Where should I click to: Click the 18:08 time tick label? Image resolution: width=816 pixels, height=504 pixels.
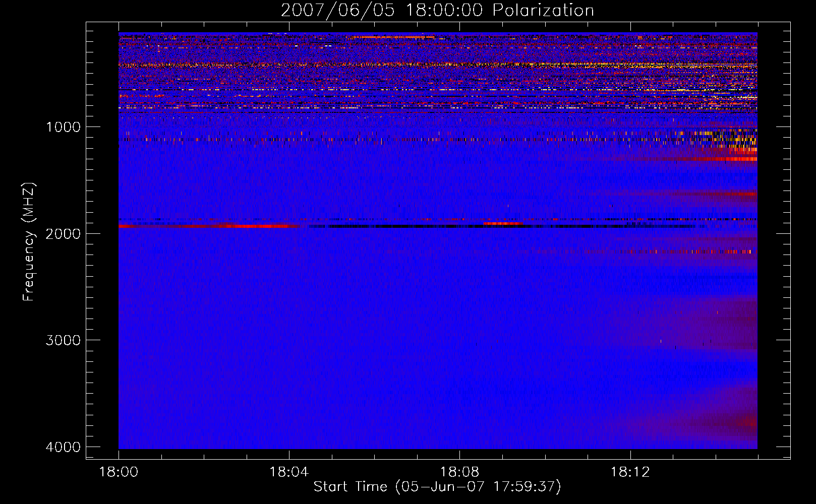[459, 472]
